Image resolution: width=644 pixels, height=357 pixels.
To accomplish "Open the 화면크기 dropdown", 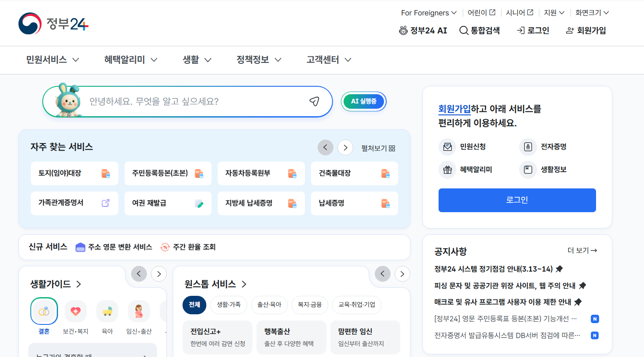I will click(x=591, y=13).
